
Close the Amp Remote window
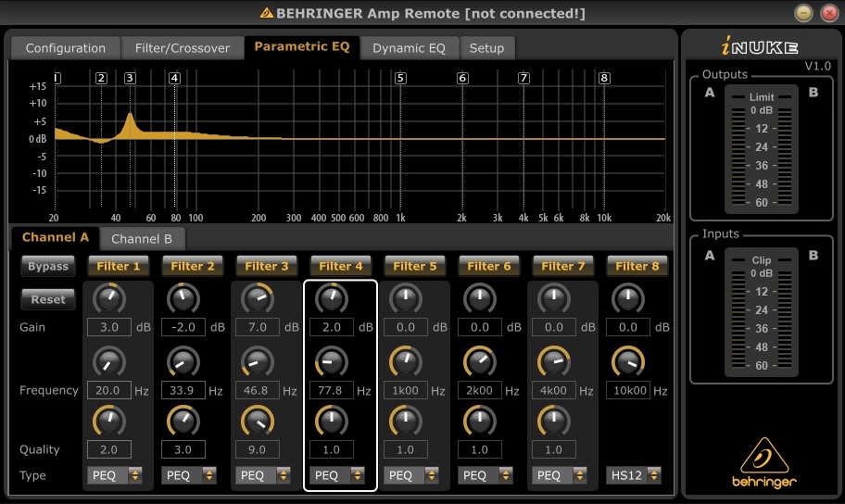(829, 13)
